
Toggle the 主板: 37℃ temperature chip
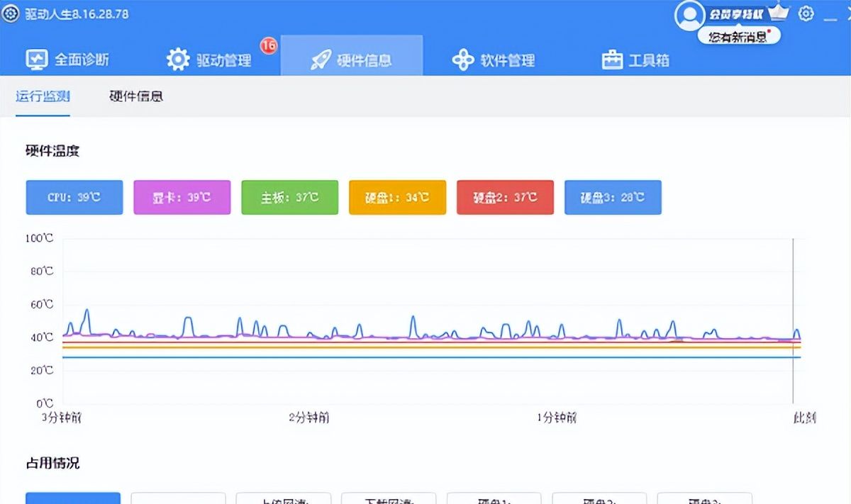[x=289, y=197]
